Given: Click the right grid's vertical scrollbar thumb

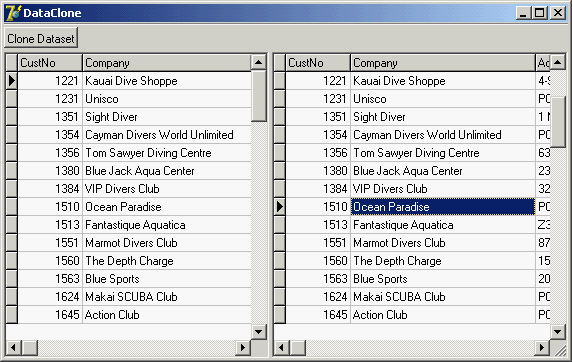Looking at the screenshot, I should pos(558,122).
